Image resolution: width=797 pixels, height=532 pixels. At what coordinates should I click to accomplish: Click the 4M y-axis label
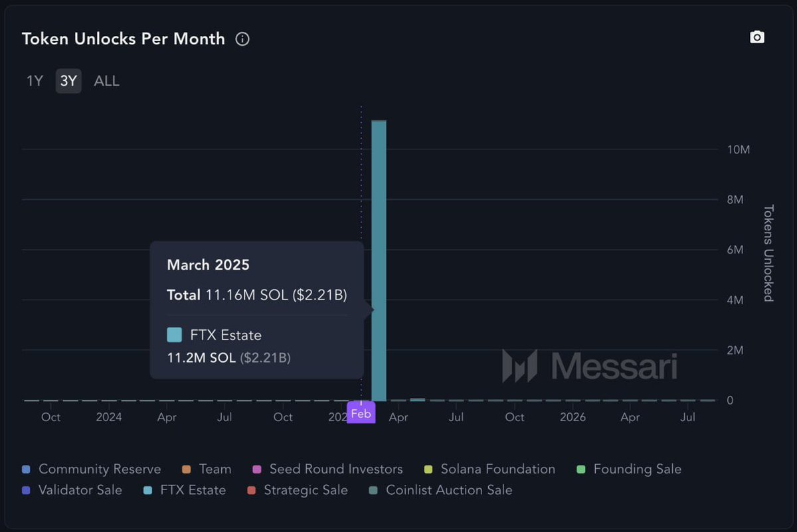(735, 300)
